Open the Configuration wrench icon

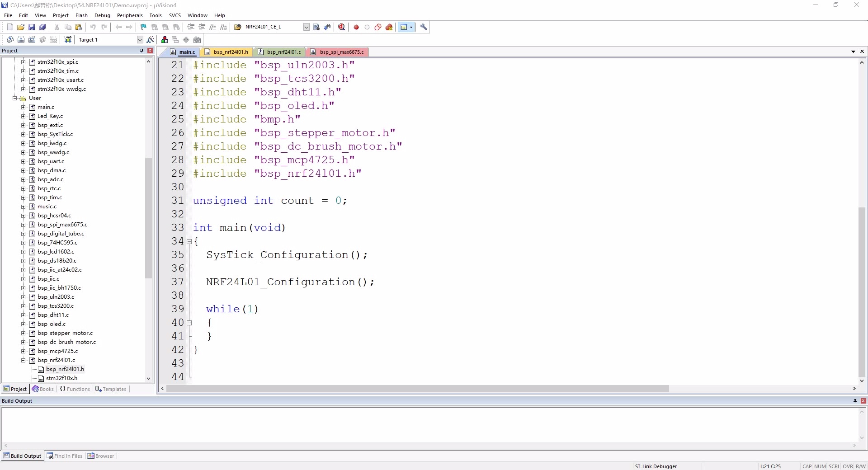click(424, 27)
